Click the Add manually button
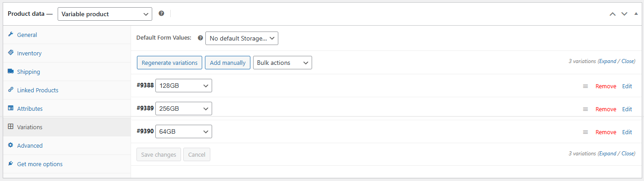Viewport: 644px width, 181px height. coord(227,63)
